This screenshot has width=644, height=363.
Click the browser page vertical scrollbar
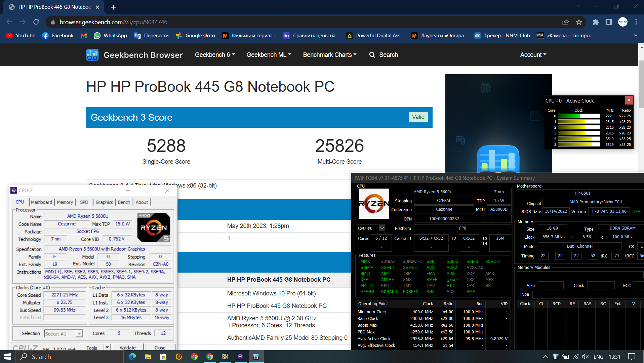[641, 84]
